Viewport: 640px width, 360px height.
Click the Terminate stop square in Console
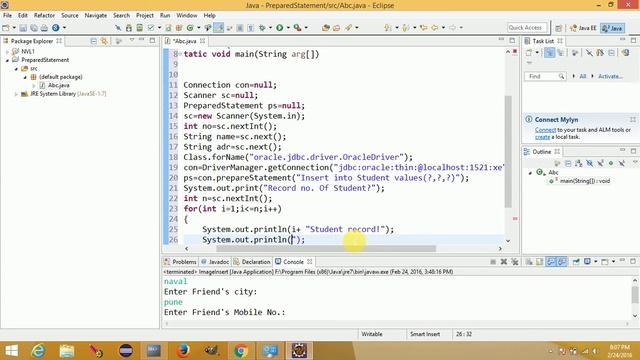point(493,262)
